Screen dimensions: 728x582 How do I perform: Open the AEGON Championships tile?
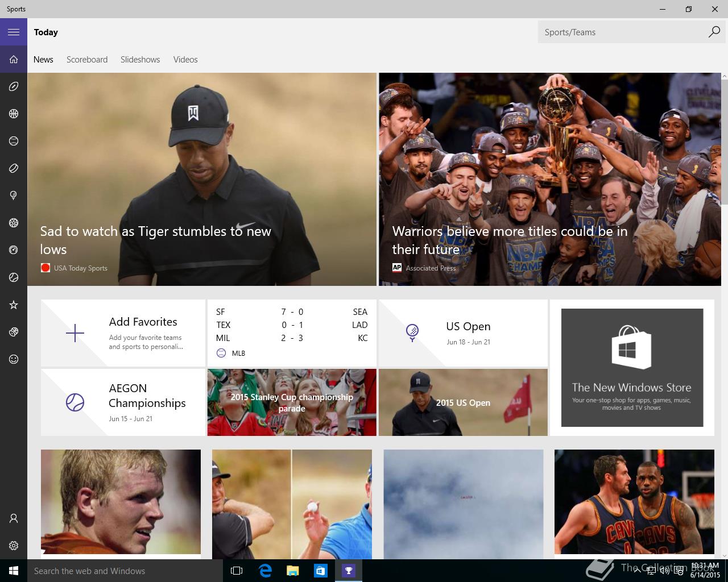pos(123,402)
